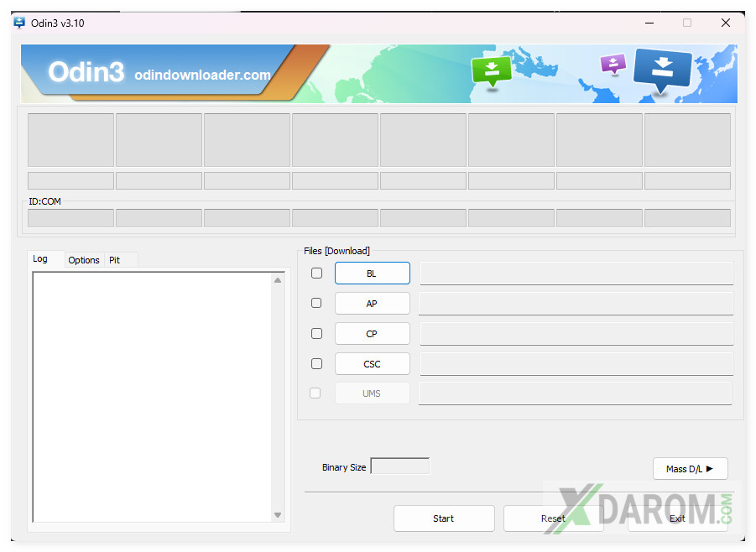Click the log scrollbar up arrow

(279, 280)
